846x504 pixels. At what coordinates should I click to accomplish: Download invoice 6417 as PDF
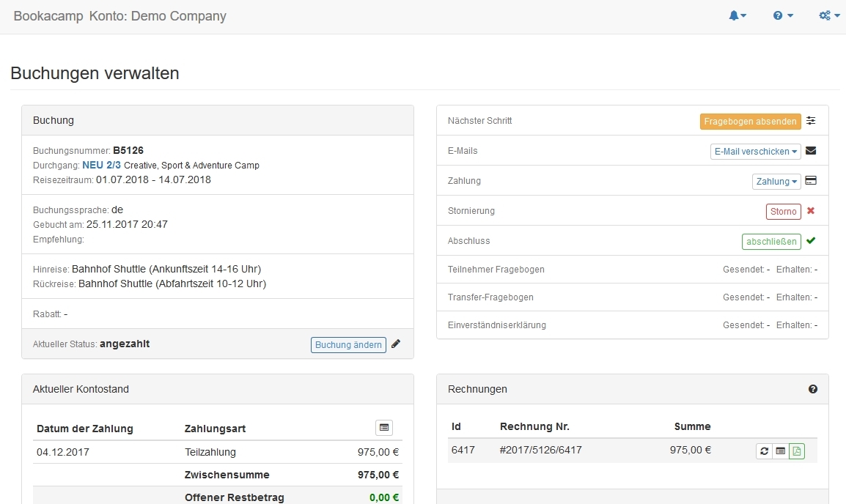point(797,451)
